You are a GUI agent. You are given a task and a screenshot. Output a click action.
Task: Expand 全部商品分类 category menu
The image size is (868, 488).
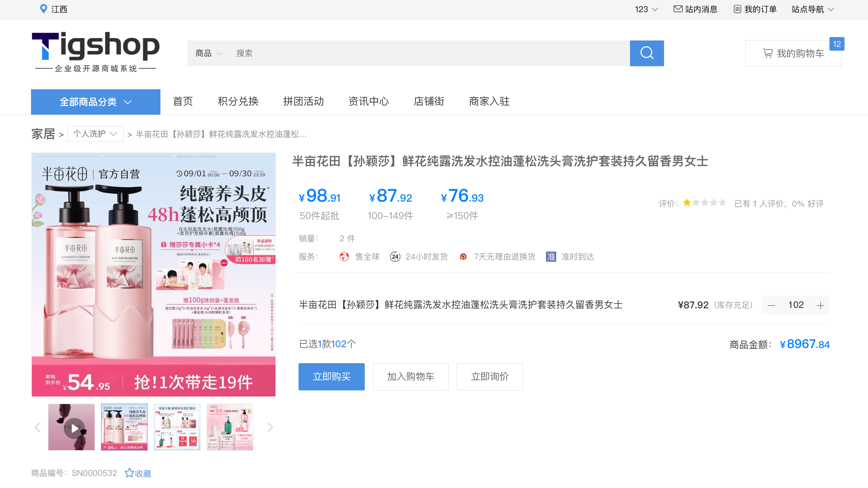(96, 102)
